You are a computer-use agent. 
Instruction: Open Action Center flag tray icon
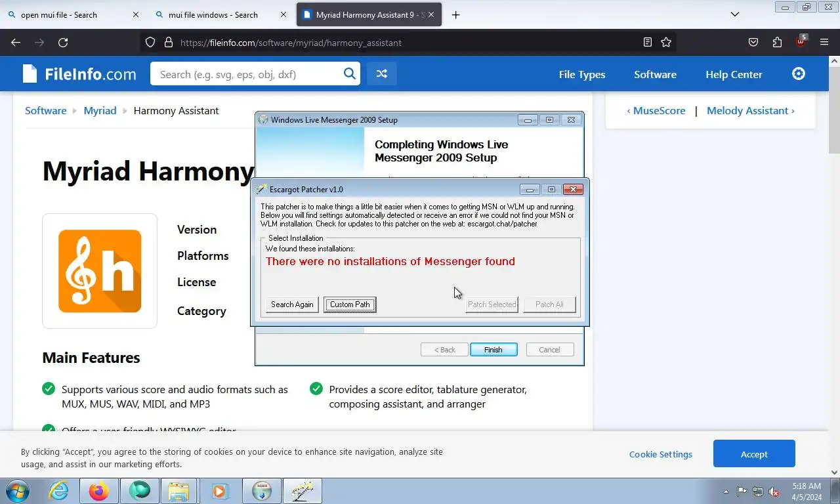742,491
